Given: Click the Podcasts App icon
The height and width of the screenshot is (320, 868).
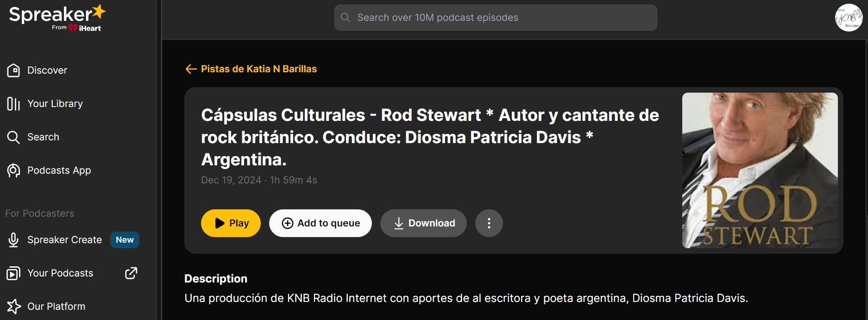Looking at the screenshot, I should click(x=13, y=170).
